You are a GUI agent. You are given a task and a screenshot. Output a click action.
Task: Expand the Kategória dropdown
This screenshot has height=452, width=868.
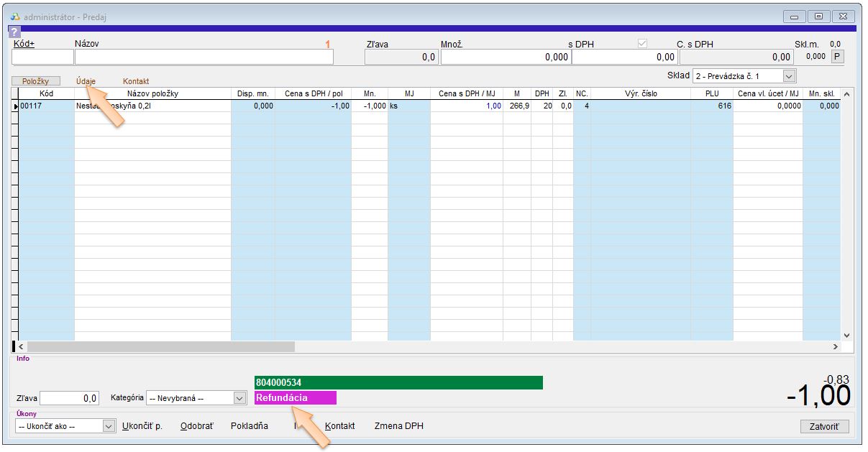click(239, 398)
